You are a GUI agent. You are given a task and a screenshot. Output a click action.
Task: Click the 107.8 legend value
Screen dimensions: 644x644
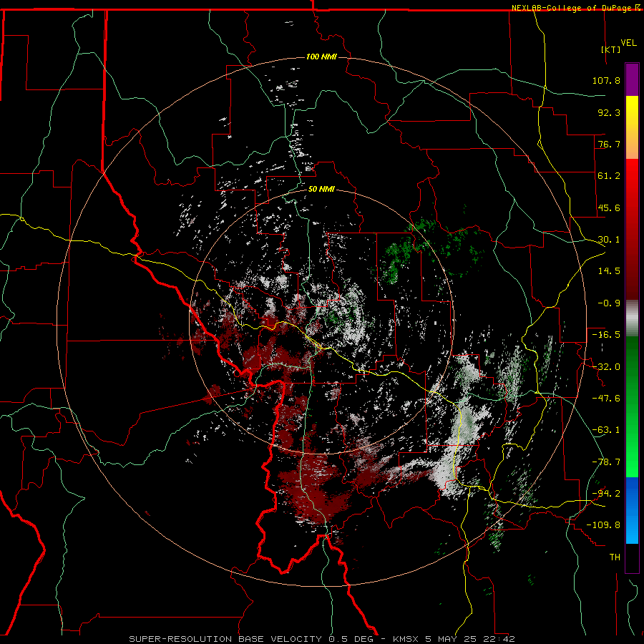tap(606, 80)
